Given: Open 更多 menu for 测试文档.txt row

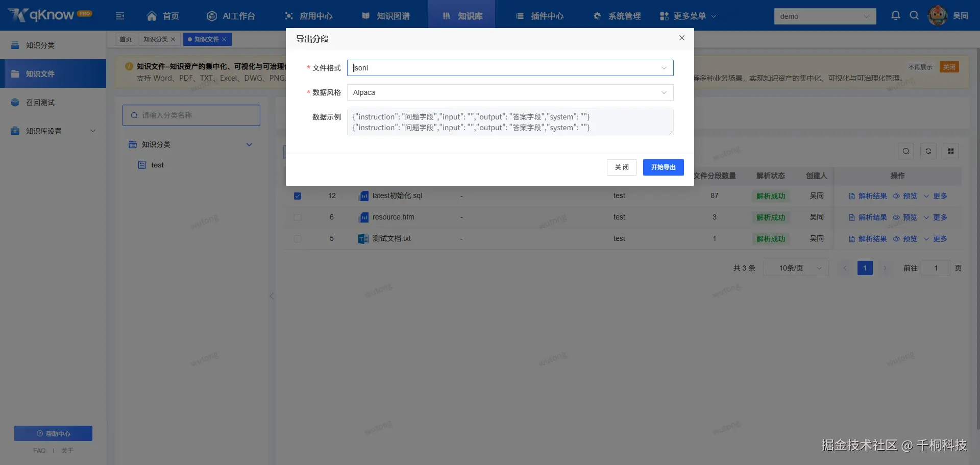Looking at the screenshot, I should (x=936, y=239).
